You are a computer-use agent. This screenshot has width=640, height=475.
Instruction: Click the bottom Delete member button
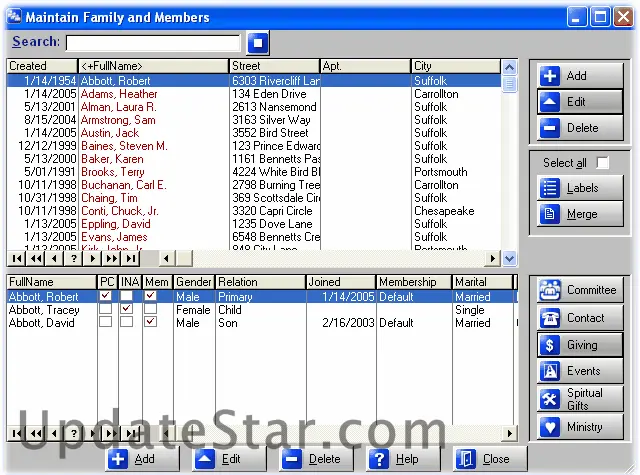pyautogui.click(x=317, y=459)
